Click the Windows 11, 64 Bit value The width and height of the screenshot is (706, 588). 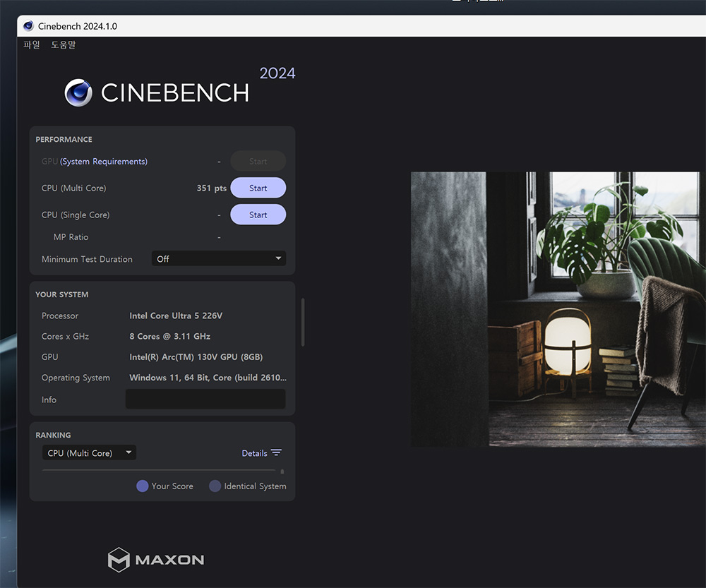pyautogui.click(x=208, y=377)
